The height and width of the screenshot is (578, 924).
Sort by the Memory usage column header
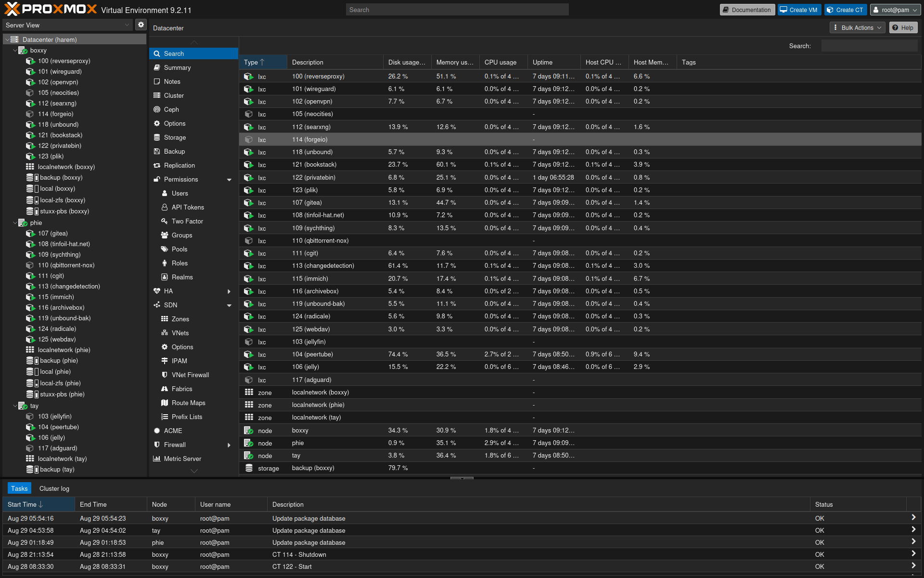click(x=455, y=62)
